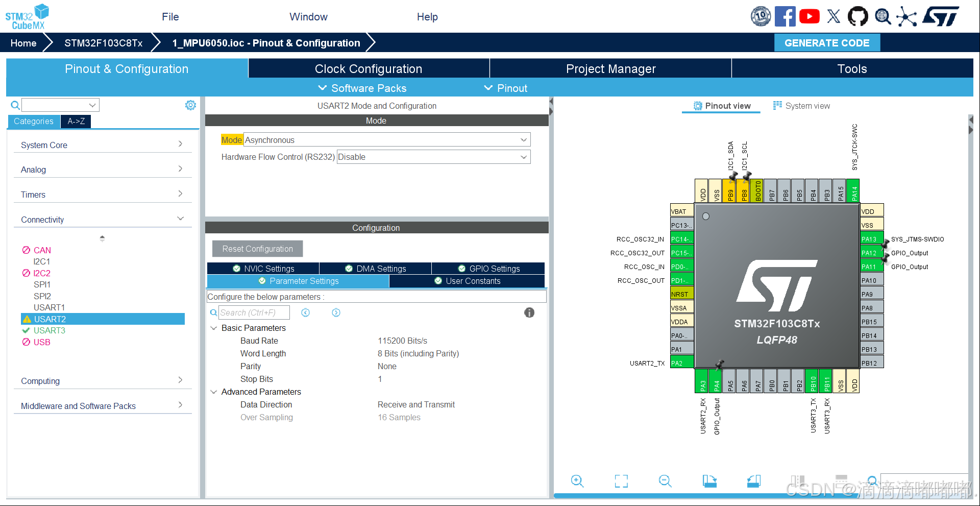Collapse the Basic Parameters group
Screen dimensions: 980x506
click(214, 328)
